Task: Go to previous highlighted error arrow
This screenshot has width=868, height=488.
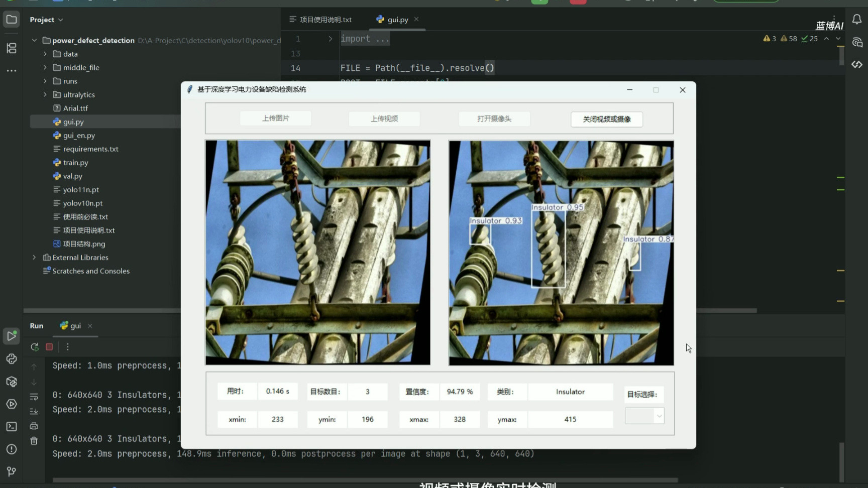Action: click(826, 39)
